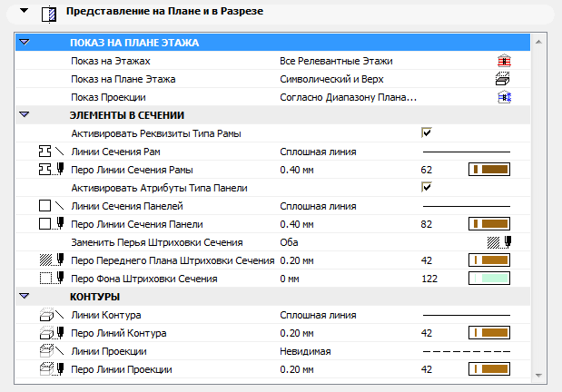
Task: Click the Показ на Этажах story icon
Action: pos(505,61)
